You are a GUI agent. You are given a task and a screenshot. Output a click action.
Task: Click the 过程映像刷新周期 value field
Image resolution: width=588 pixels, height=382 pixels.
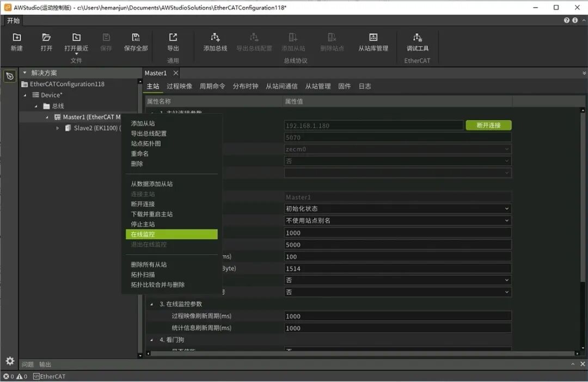click(x=397, y=316)
